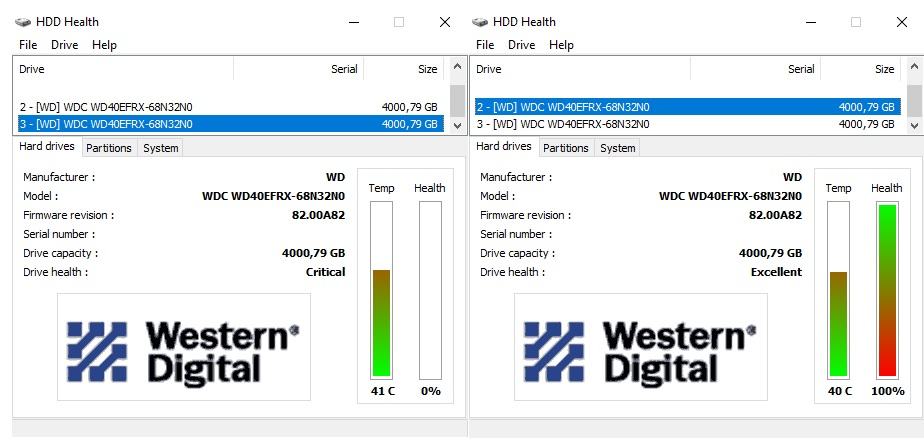The image size is (924, 440).
Task: Click the 40 C temperature bar in right window
Action: [838, 290]
